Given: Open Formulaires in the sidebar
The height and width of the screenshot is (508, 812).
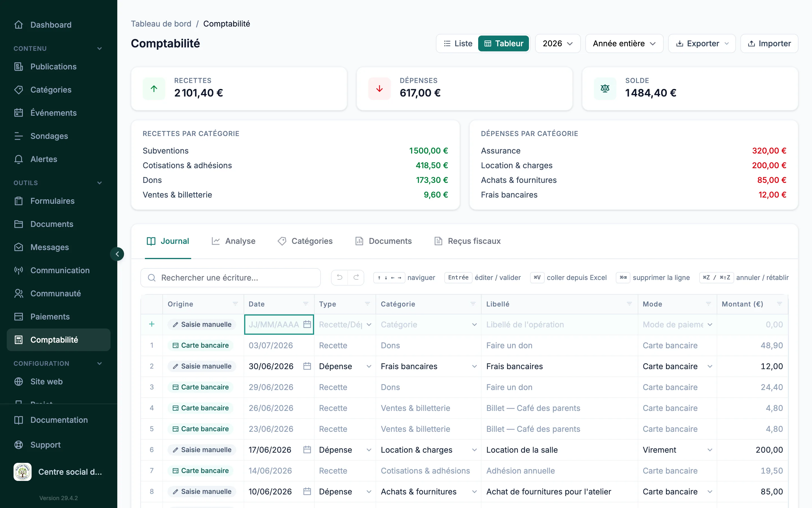Looking at the screenshot, I should tap(58, 201).
